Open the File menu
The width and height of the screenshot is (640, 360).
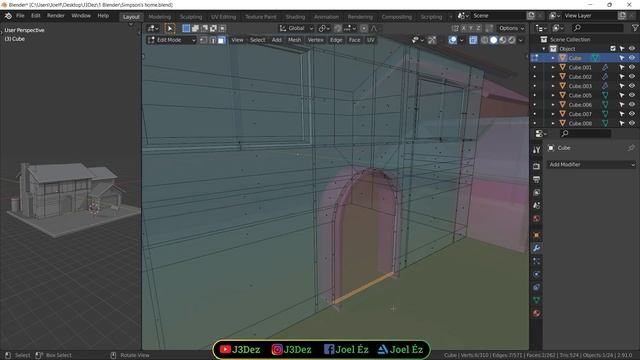20,16
